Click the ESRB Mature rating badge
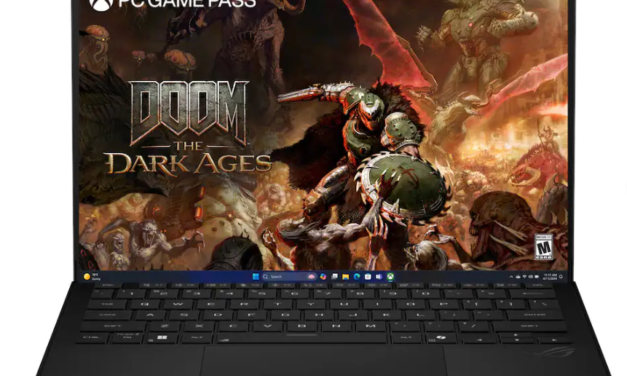 point(543,247)
